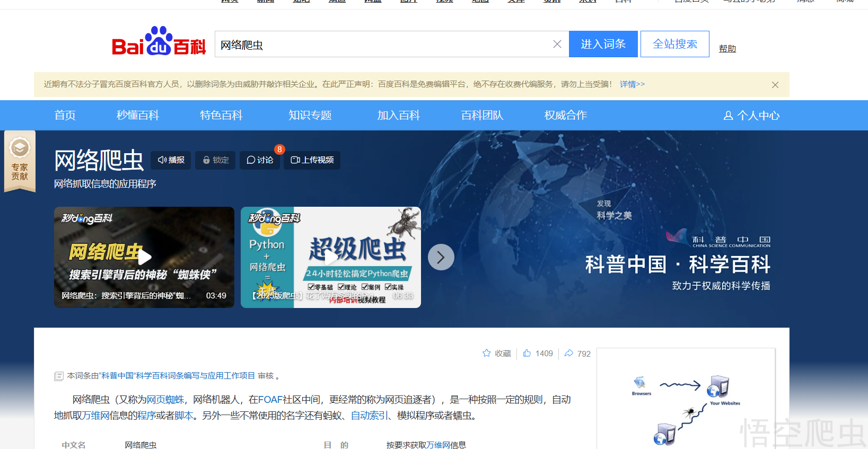Follow the 脚本 link in description
The width and height of the screenshot is (868, 449).
[x=183, y=416]
